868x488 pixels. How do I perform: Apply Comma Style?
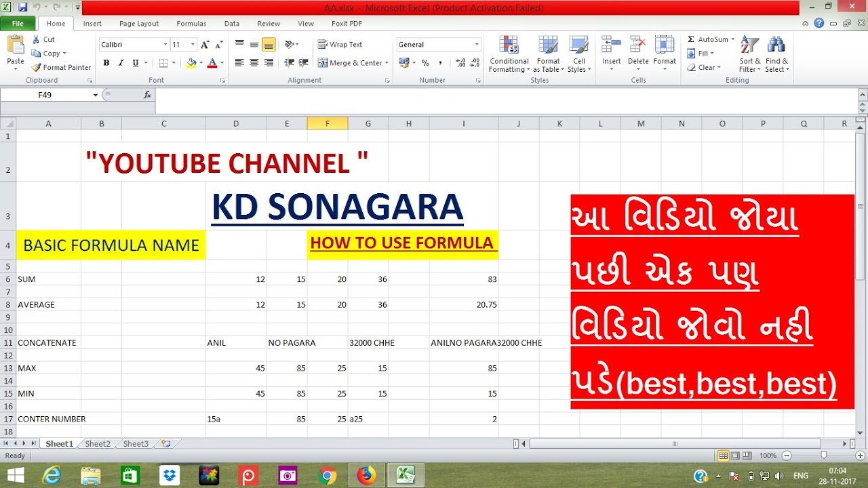tap(440, 63)
